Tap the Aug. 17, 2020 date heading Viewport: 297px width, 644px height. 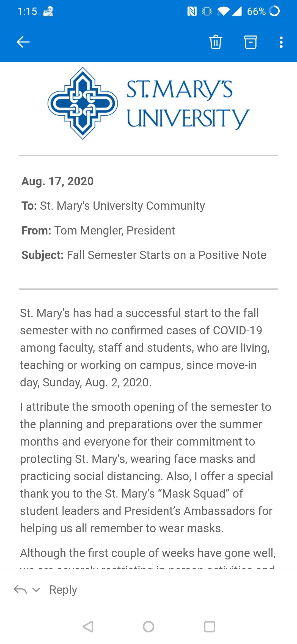tap(57, 181)
